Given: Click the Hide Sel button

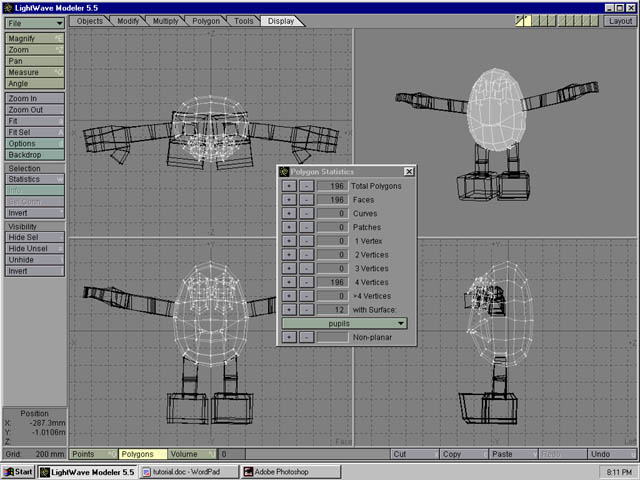Looking at the screenshot, I should pos(34,237).
